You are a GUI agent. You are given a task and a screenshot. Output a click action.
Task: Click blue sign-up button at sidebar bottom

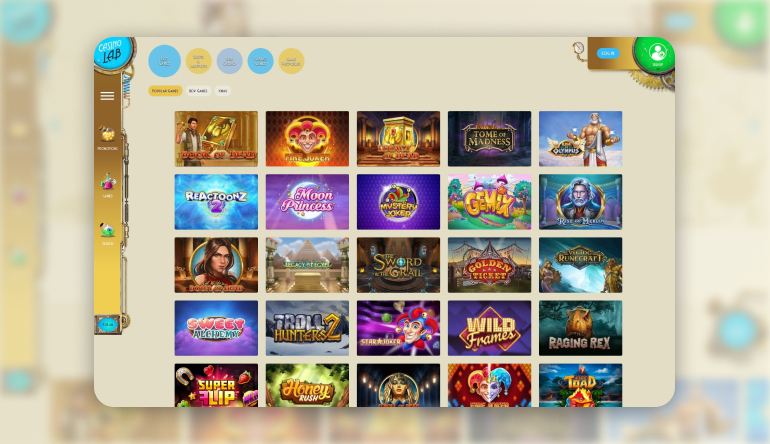108,324
